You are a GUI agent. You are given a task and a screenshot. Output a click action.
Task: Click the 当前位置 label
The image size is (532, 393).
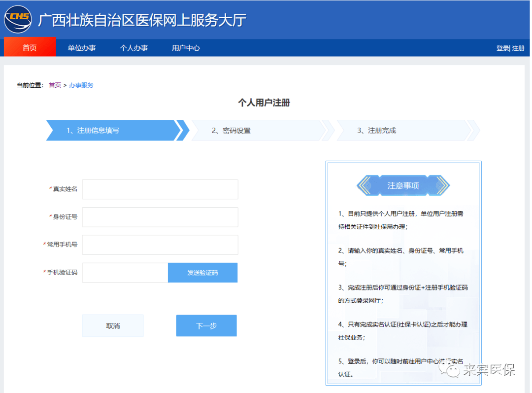tap(30, 85)
